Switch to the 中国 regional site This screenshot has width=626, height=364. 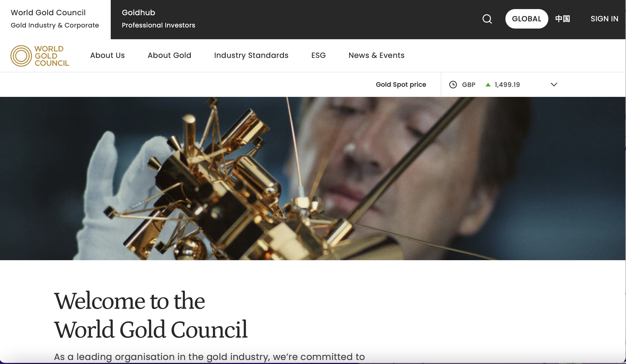pos(562,19)
